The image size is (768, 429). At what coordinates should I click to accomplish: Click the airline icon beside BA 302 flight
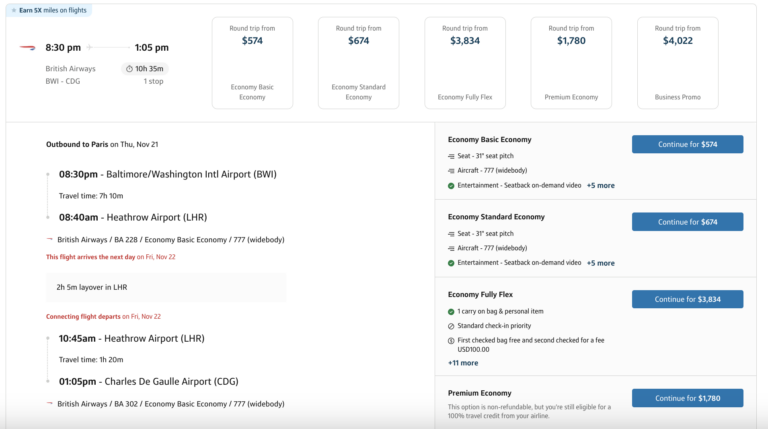coord(50,404)
